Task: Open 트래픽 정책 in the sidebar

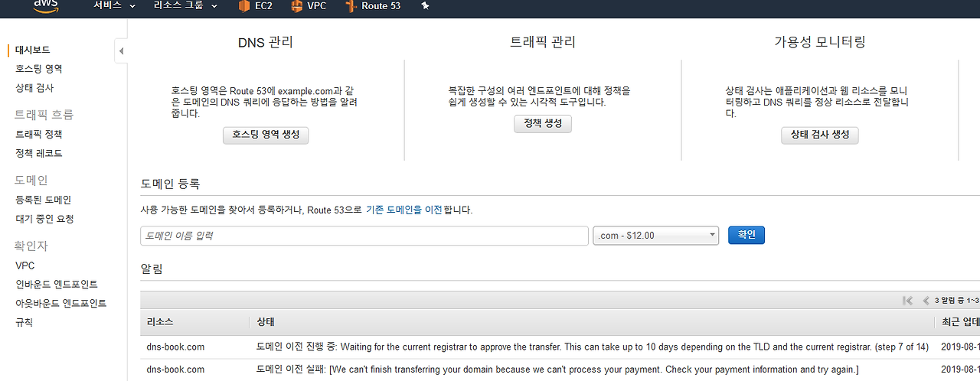Action: pos(38,134)
